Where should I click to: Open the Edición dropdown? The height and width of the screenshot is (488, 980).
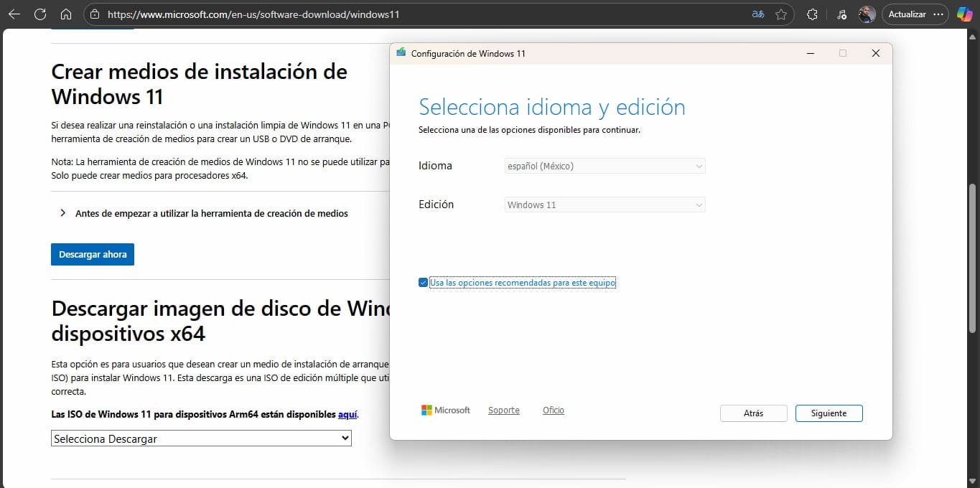605,205
